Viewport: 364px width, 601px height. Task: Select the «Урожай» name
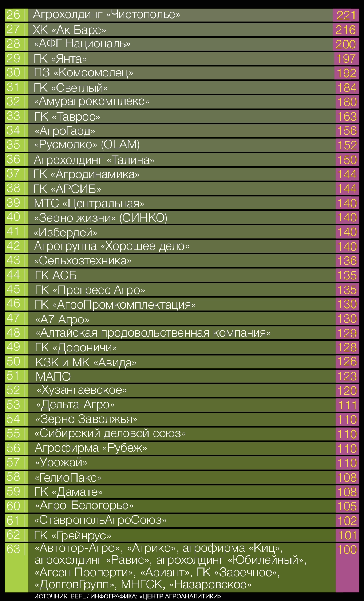coord(61,463)
